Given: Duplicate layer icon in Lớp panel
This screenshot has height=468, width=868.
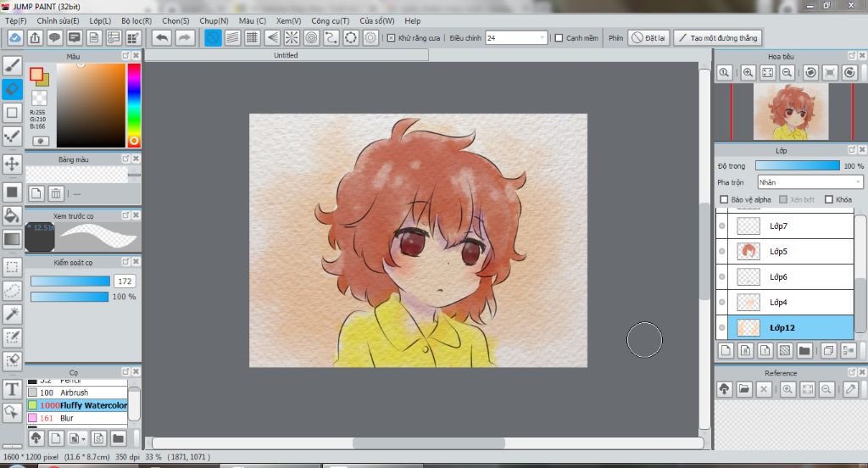Looking at the screenshot, I should (828, 350).
